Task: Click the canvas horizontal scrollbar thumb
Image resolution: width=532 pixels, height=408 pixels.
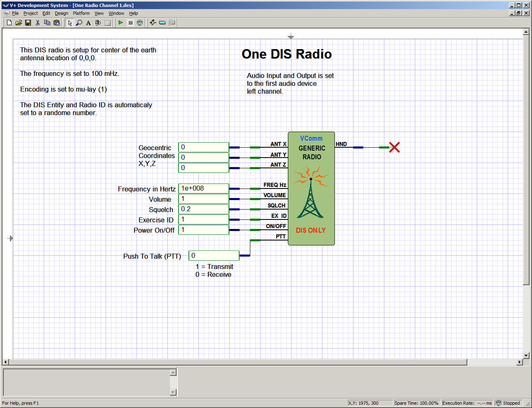Action: point(238,362)
